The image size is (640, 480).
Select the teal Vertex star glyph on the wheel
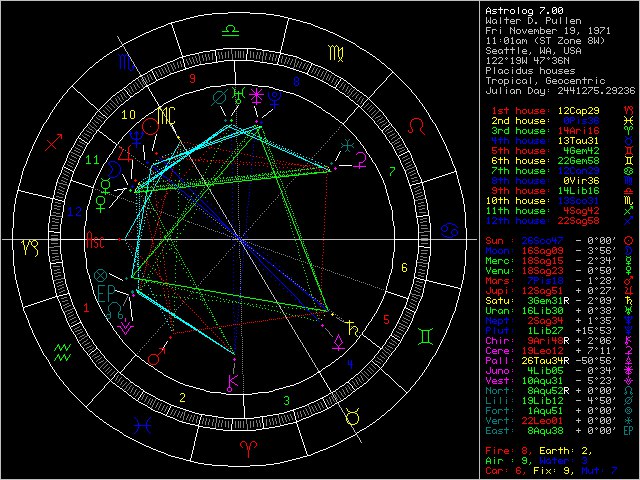coord(347,145)
